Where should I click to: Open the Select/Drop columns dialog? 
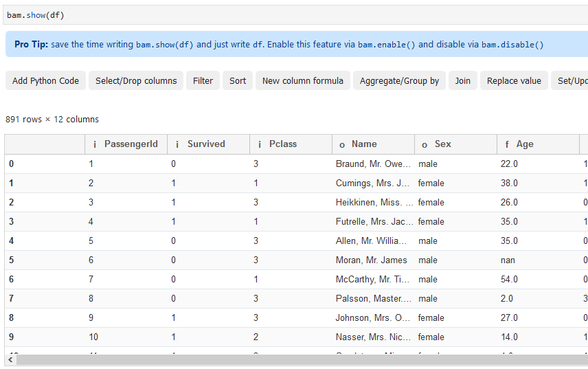[x=136, y=80]
